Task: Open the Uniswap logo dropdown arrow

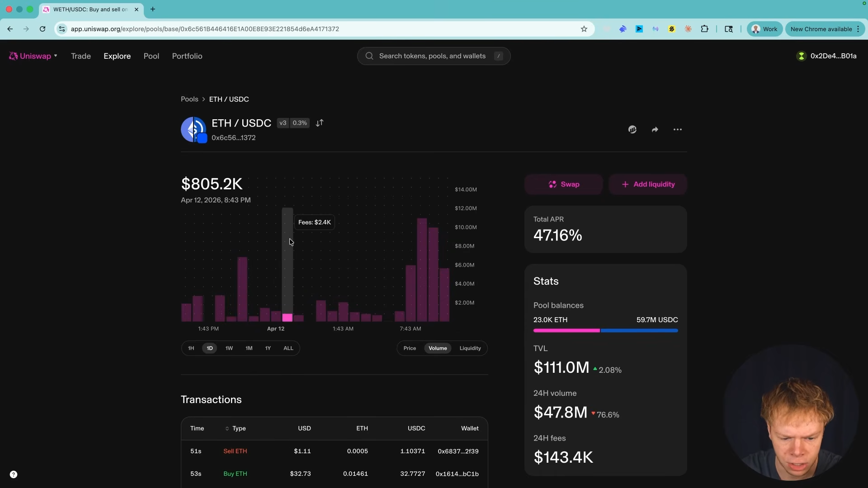Action: click(56, 56)
